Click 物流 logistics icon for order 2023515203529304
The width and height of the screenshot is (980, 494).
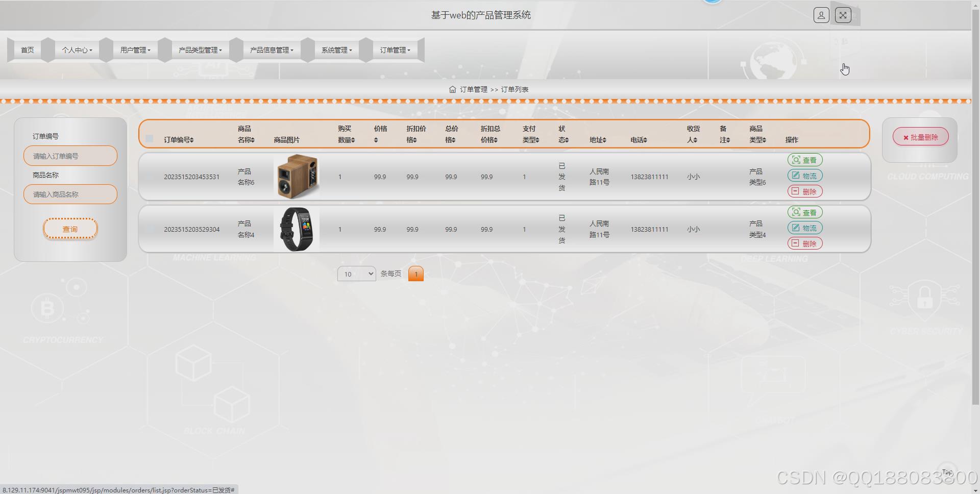(805, 228)
